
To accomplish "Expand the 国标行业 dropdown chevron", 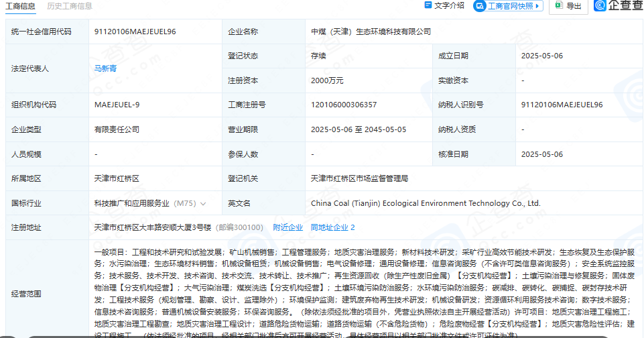I will tap(203, 204).
